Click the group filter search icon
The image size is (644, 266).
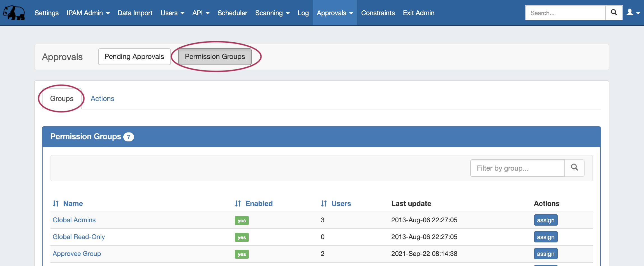point(574,168)
